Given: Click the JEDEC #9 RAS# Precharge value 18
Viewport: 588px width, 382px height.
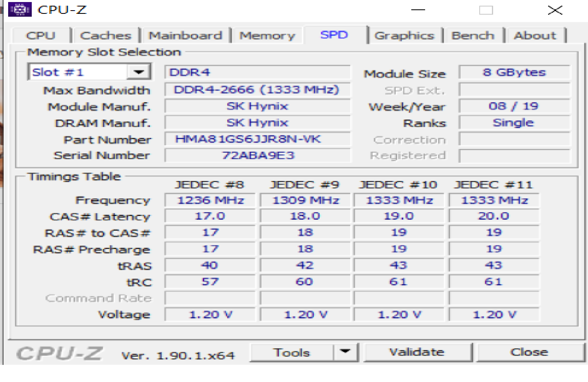Looking at the screenshot, I should (305, 249).
